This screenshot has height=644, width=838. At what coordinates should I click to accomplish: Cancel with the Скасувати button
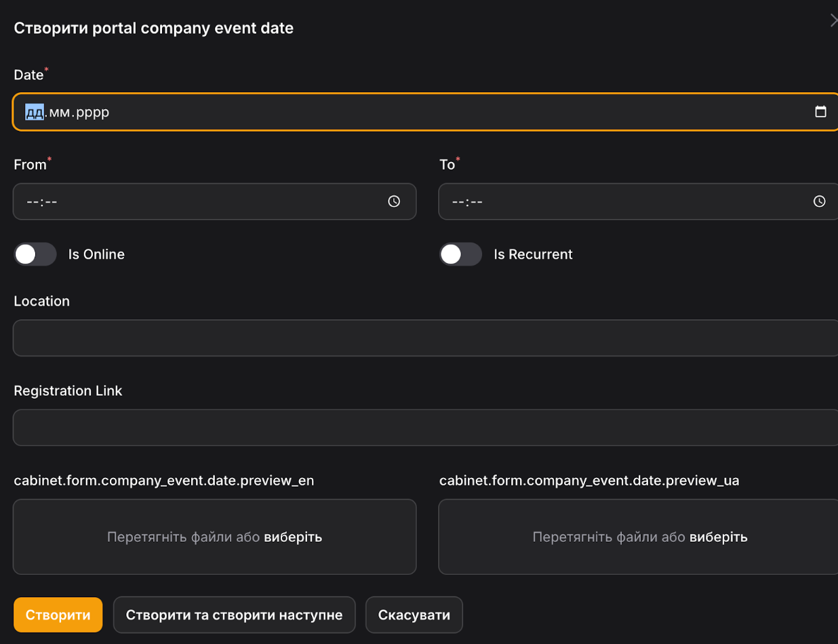click(414, 615)
